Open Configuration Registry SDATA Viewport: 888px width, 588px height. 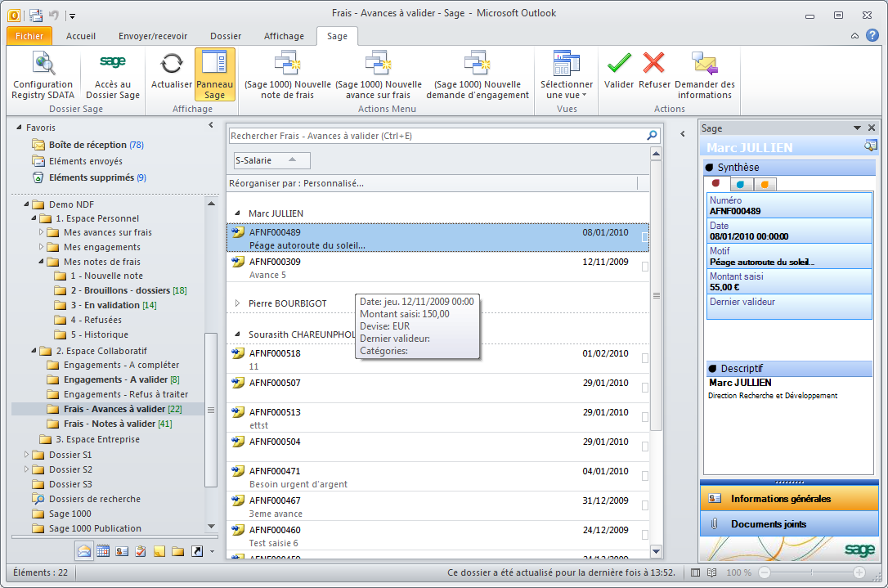tap(43, 74)
